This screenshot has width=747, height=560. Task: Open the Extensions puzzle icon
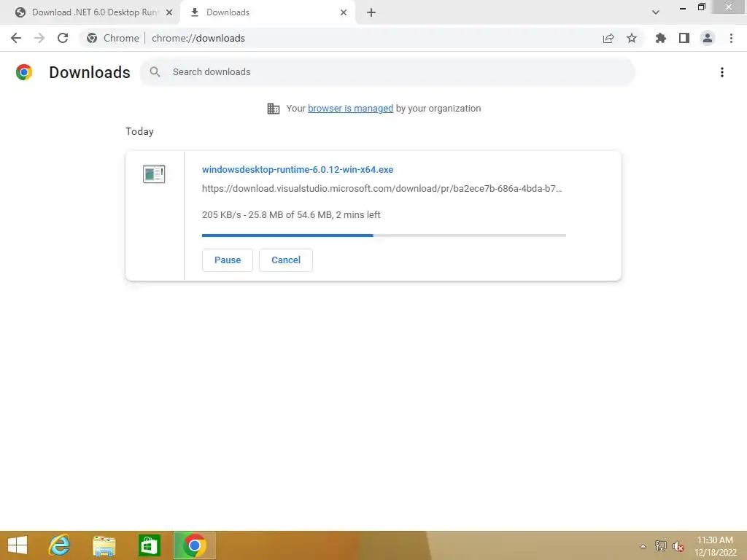(x=661, y=38)
